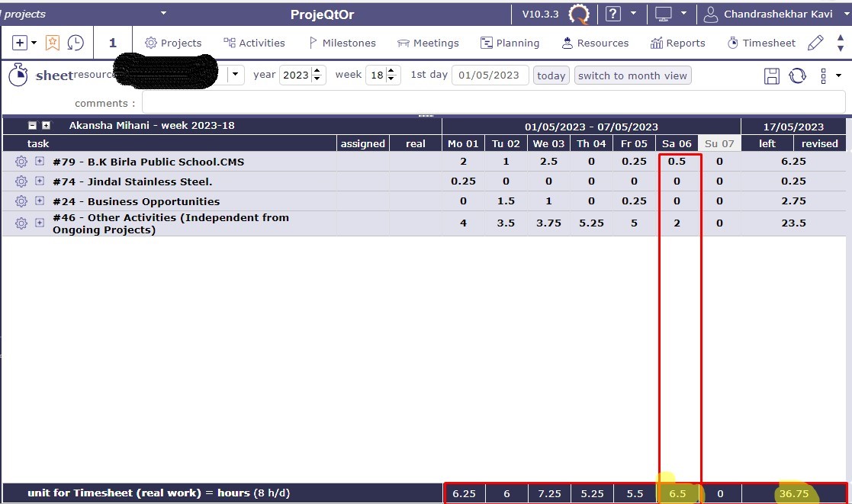852x504 pixels.
Task: Click Mo 01 cell for #79 B.K Birla
Action: pos(464,162)
